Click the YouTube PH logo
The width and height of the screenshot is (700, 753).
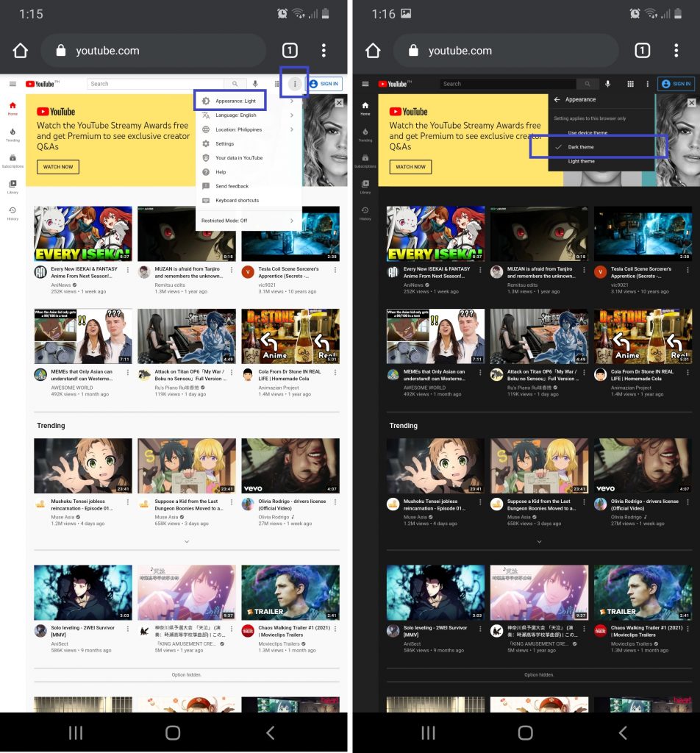(41, 83)
